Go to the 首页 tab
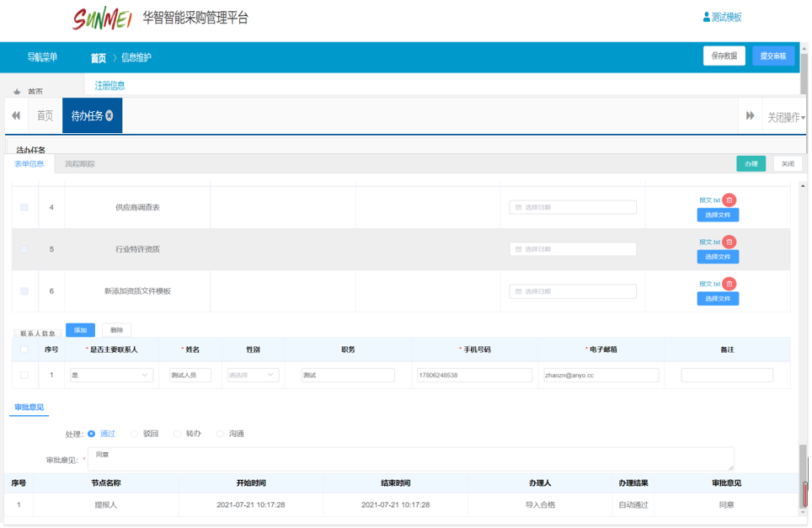Viewport: 812px width, 528px height. (x=45, y=116)
